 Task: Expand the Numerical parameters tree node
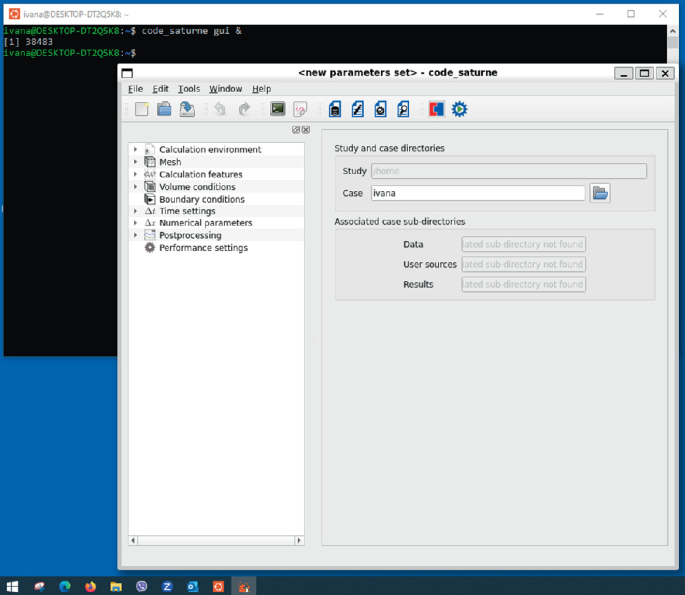[x=136, y=223]
